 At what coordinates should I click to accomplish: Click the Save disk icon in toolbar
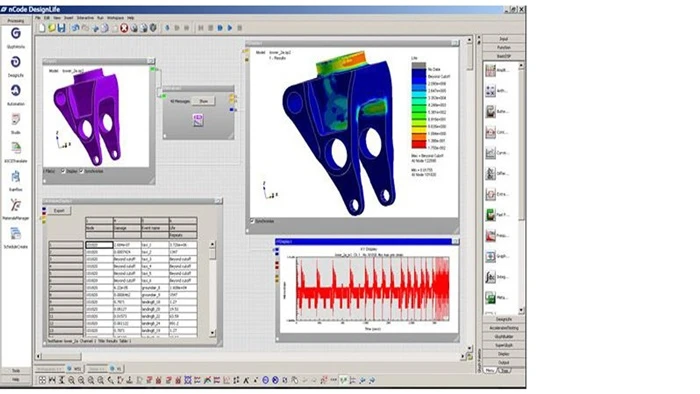[61, 28]
